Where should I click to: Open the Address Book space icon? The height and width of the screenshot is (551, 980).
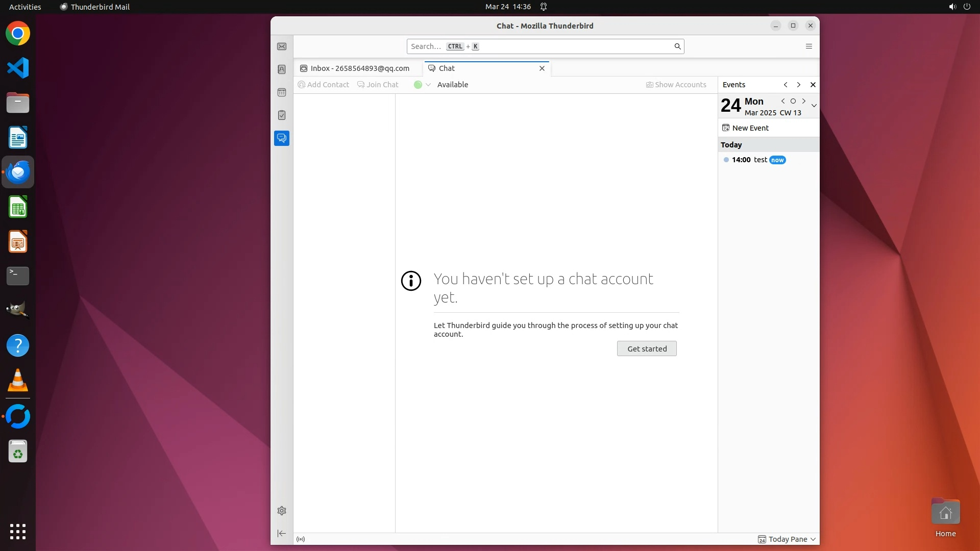tap(282, 69)
